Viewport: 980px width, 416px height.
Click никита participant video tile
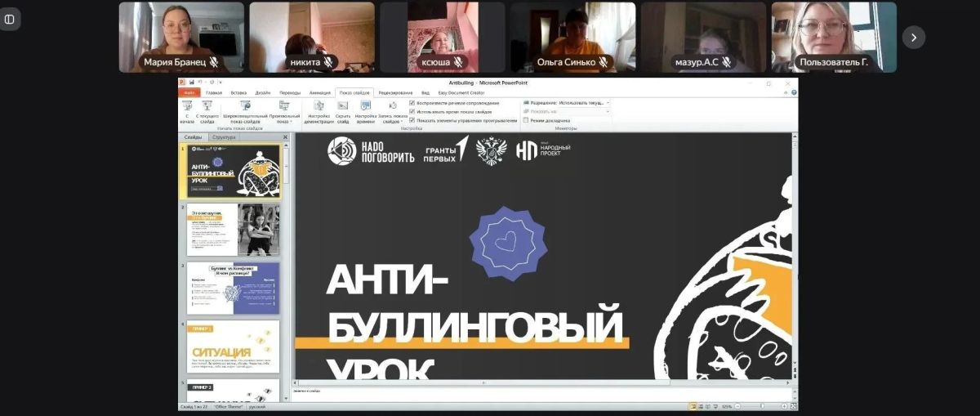[312, 38]
